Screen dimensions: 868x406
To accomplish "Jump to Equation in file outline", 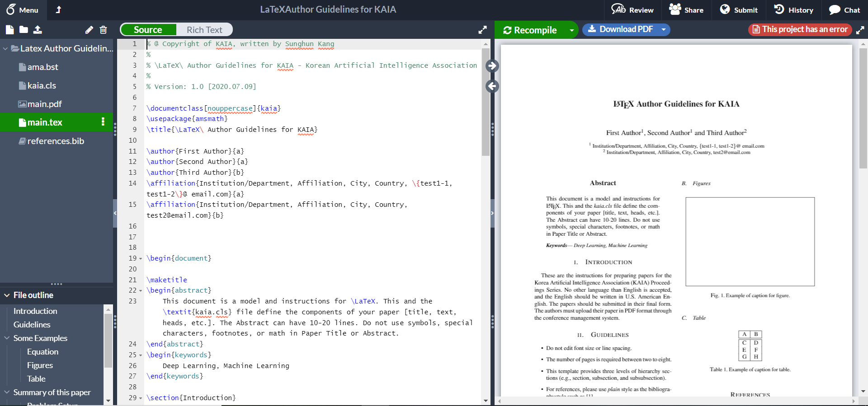I will [42, 352].
